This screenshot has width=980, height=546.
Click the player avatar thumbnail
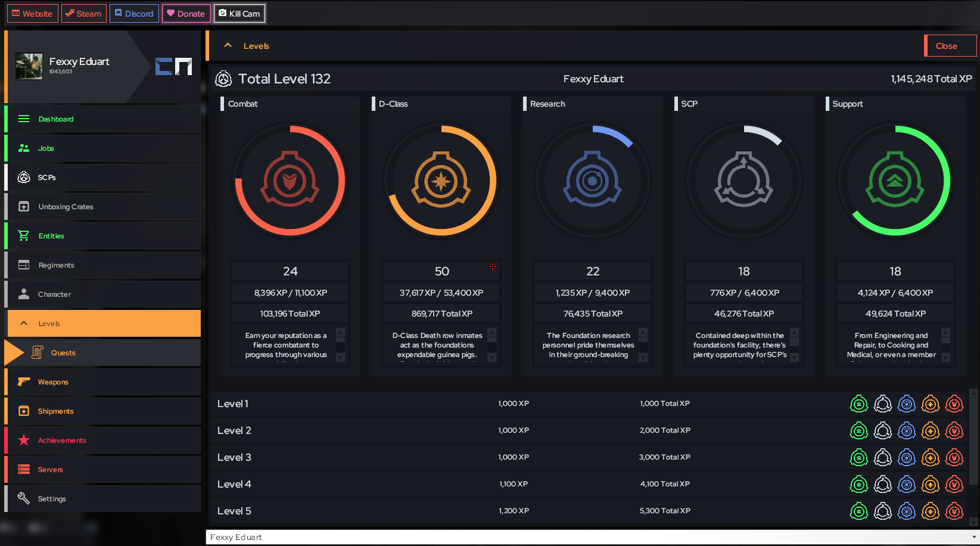click(x=29, y=66)
